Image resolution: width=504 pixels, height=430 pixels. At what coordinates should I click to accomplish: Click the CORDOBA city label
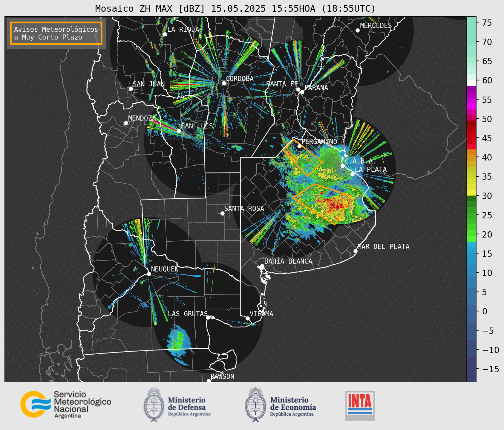tap(240, 79)
